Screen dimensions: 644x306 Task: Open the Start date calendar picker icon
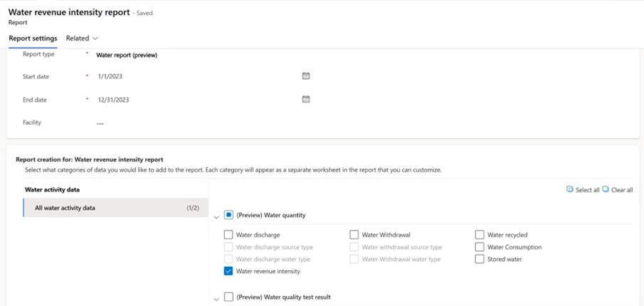click(306, 76)
